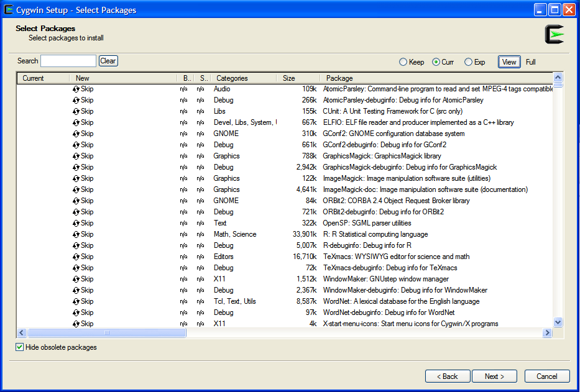Proceed with the Next button
Screen dimensions: 580x392
[494, 376]
